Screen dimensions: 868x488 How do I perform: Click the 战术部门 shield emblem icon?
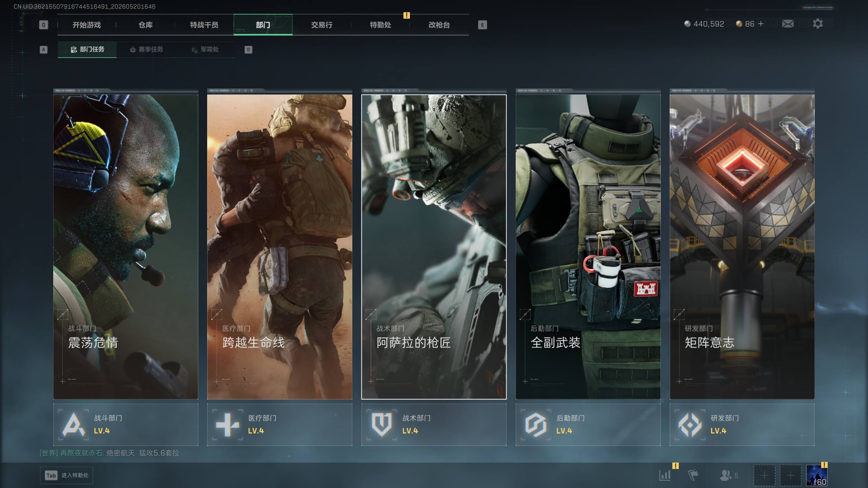[x=382, y=425]
